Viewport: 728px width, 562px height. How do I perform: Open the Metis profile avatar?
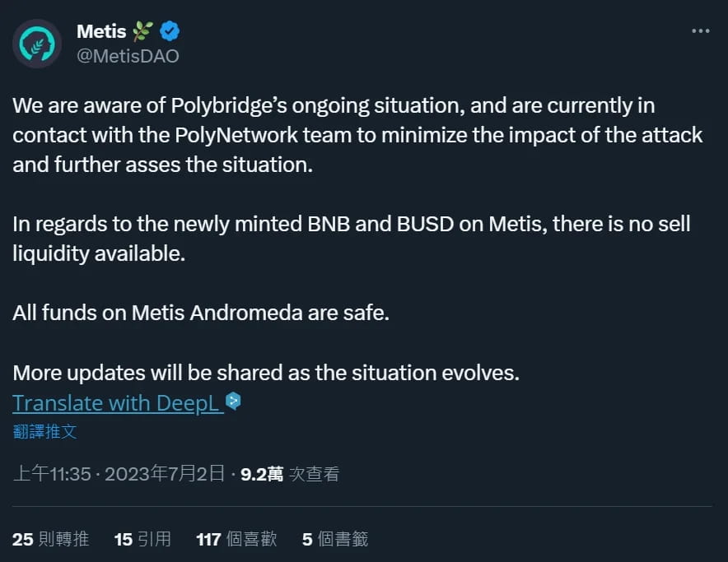pyautogui.click(x=38, y=44)
